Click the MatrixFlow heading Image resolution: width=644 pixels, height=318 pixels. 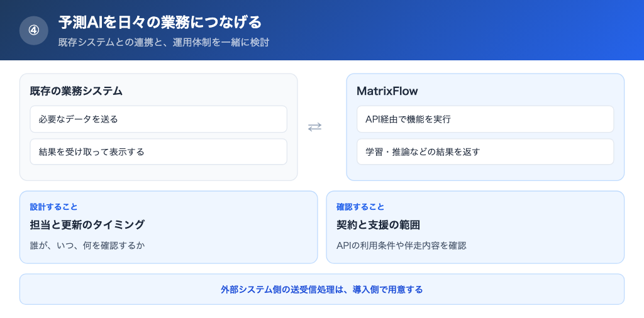coord(387,91)
